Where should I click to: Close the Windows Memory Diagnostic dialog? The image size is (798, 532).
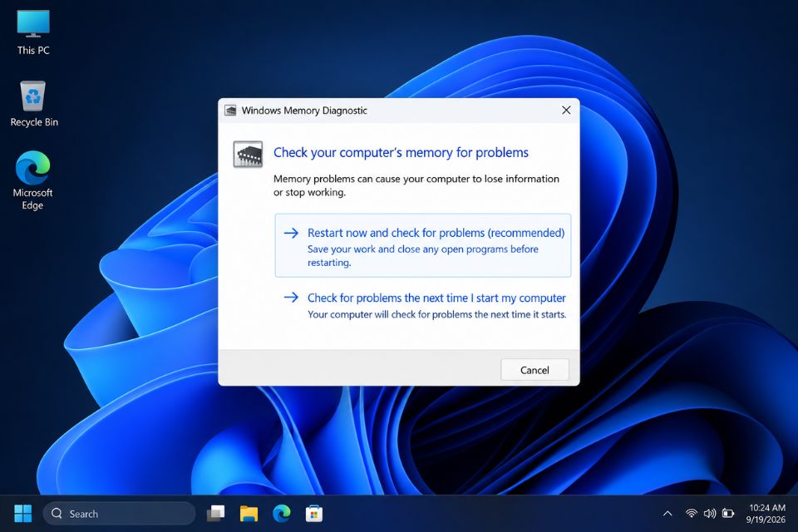pos(566,110)
